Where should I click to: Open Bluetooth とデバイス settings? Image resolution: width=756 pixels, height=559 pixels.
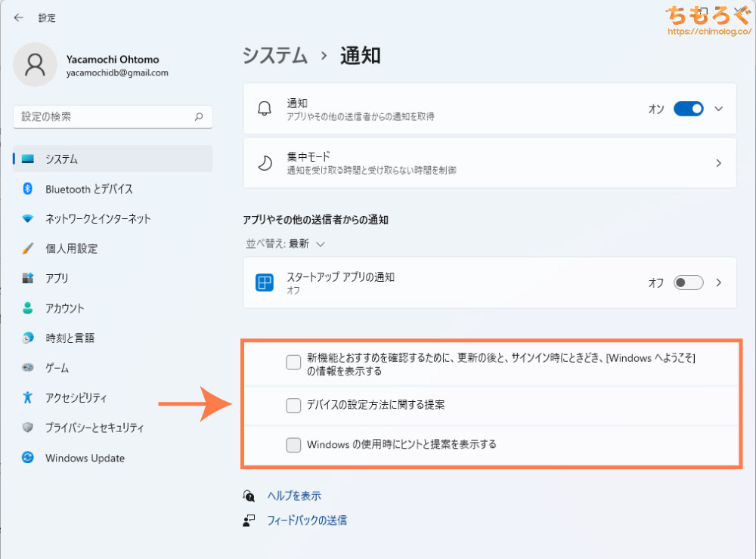coord(113,189)
